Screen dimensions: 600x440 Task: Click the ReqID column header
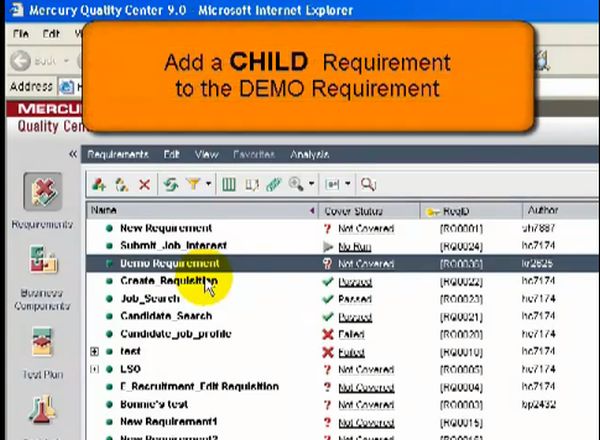click(x=471, y=211)
